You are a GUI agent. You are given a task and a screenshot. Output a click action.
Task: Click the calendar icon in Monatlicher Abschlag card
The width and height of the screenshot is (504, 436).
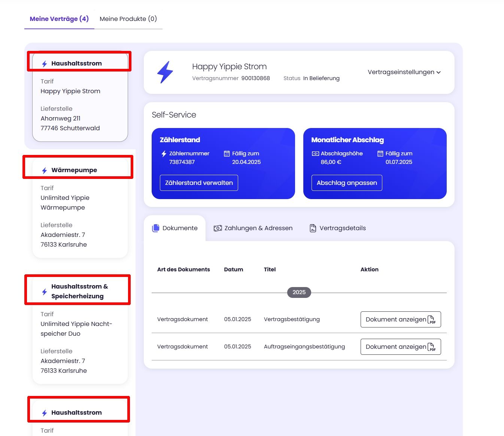tap(380, 154)
